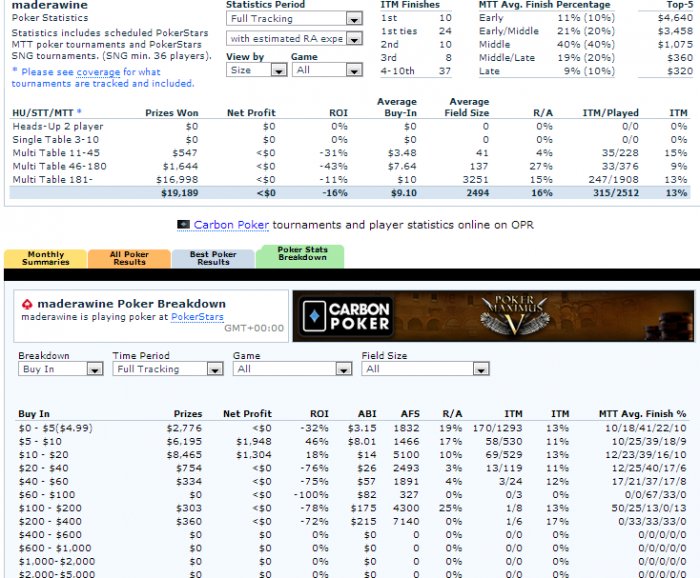Screen dimensions: 700x578
Task: Click the 'AFS' column header
Action: pos(410,414)
